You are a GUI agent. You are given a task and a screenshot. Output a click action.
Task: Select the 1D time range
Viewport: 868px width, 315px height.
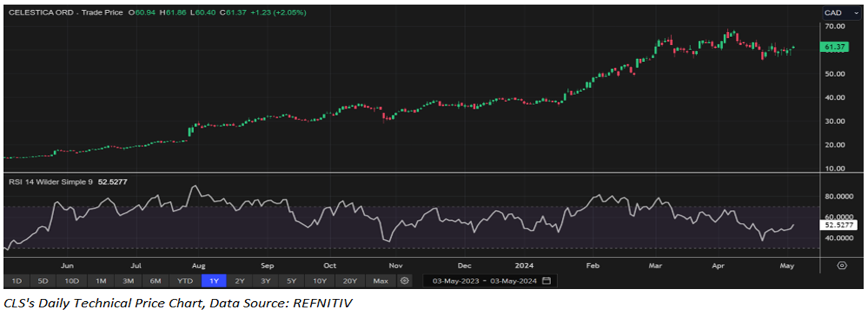point(17,280)
